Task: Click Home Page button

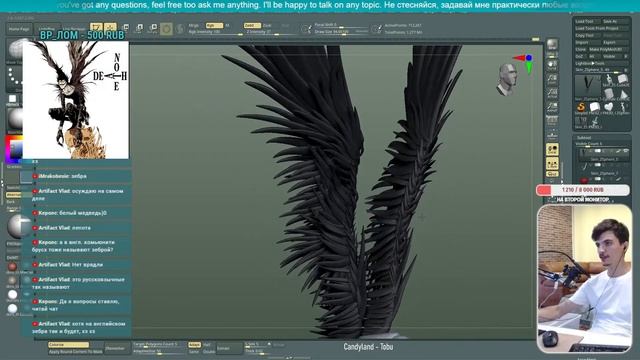Action: [19, 29]
